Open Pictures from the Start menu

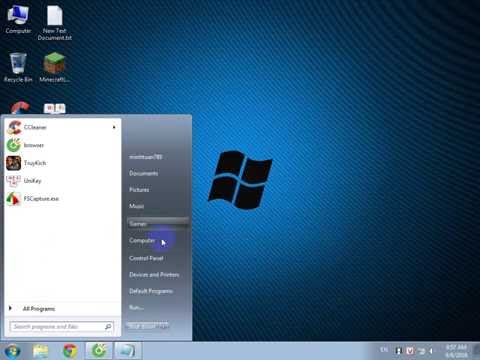[139, 190]
